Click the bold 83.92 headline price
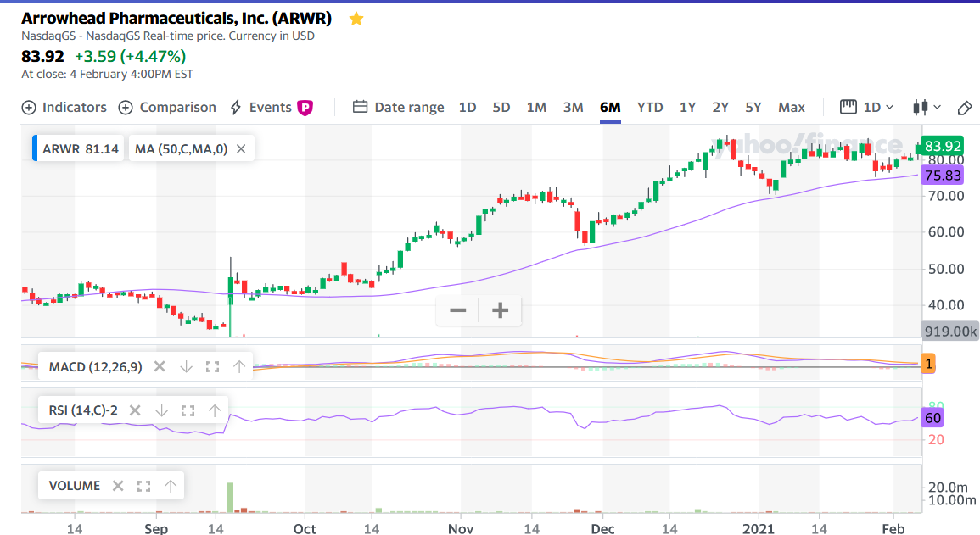 (42, 56)
